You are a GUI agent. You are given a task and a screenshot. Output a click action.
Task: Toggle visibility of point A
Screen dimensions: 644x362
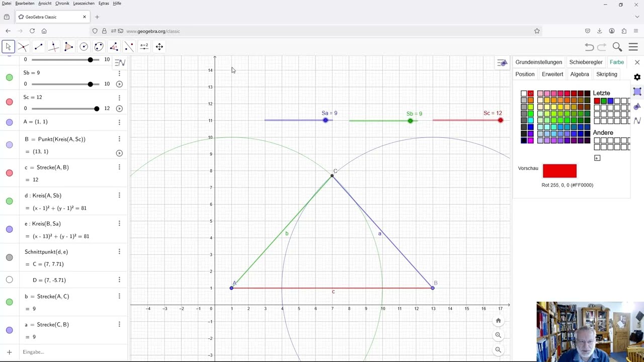click(x=9, y=122)
